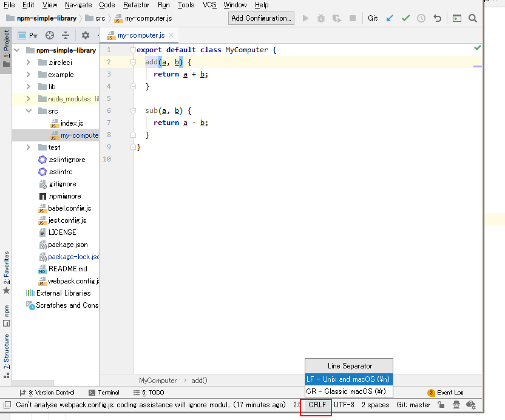Image resolution: width=505 pixels, height=420 pixels.
Task: Select package.json file in tree
Action: tap(64, 245)
